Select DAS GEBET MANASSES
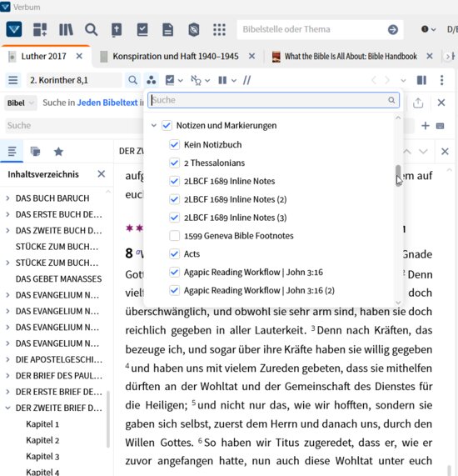Image resolution: width=458 pixels, height=476 pixels. tap(58, 278)
